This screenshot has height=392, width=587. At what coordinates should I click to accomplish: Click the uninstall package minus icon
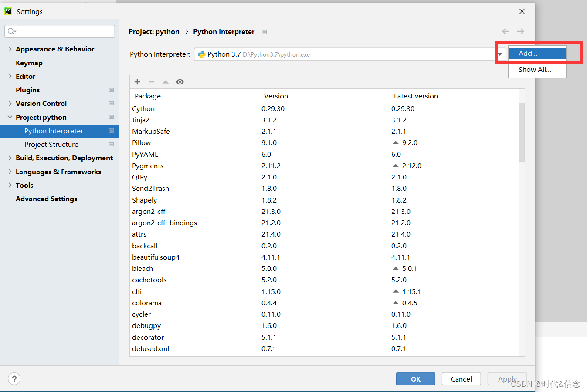coord(152,82)
